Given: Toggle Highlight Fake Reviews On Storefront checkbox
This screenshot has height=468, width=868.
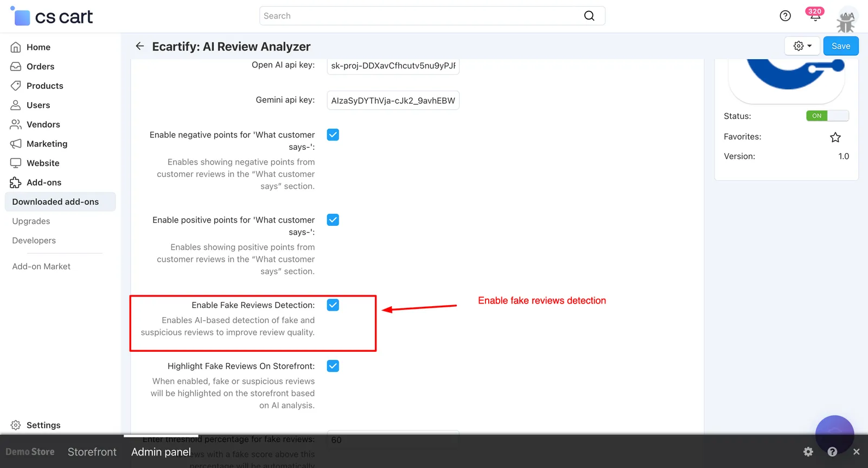Looking at the screenshot, I should pyautogui.click(x=333, y=366).
